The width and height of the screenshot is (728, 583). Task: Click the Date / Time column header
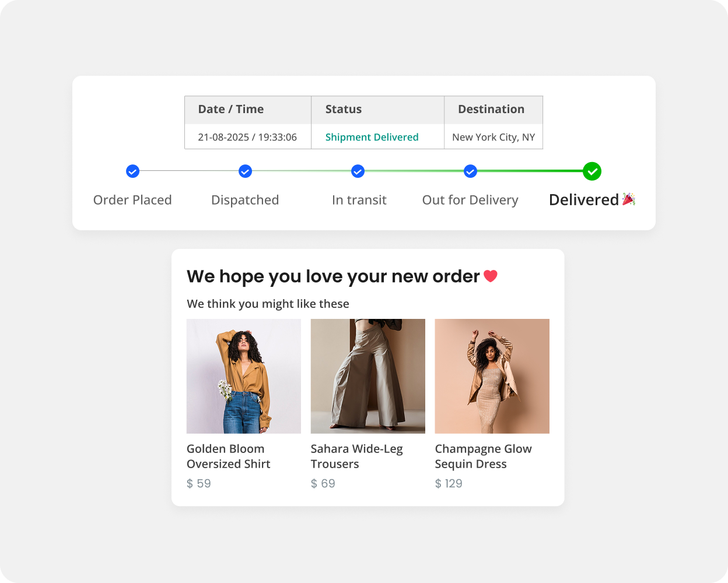231,110
